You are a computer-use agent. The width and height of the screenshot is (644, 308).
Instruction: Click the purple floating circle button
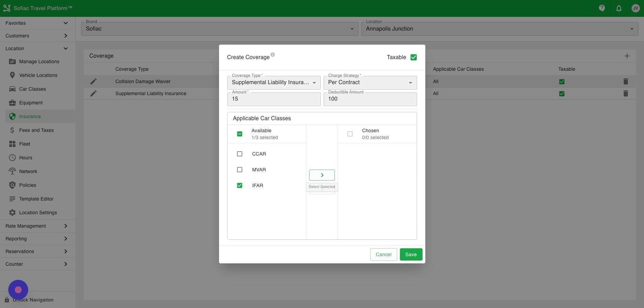point(18,290)
